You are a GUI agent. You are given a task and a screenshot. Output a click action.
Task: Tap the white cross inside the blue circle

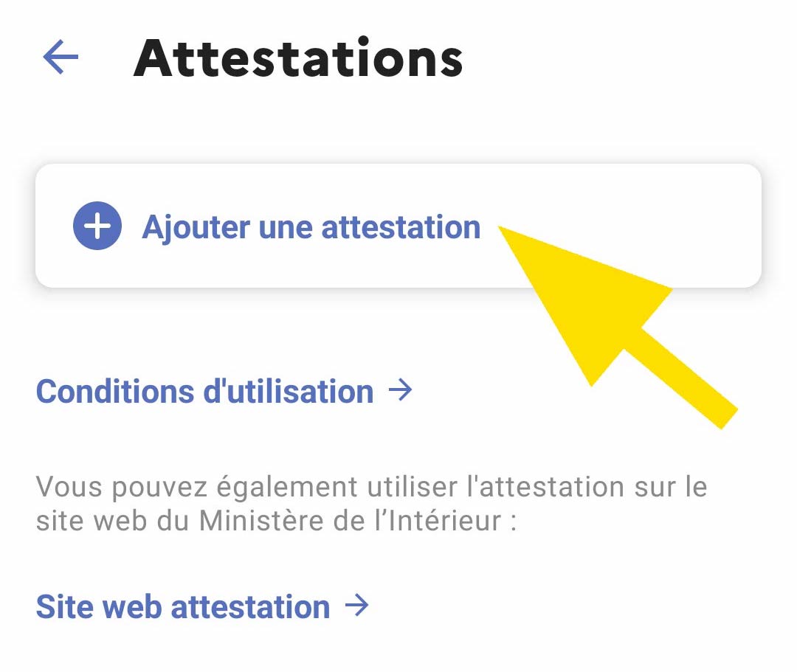coord(97,226)
